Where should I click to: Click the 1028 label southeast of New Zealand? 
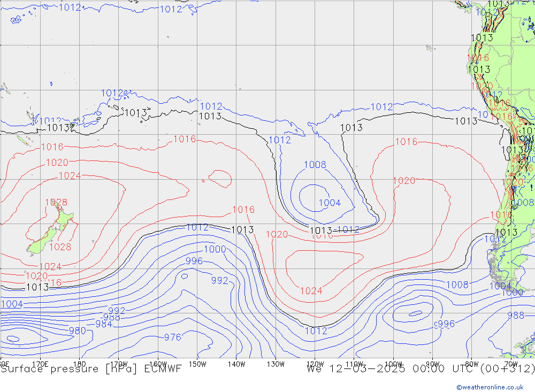pyautogui.click(x=60, y=247)
